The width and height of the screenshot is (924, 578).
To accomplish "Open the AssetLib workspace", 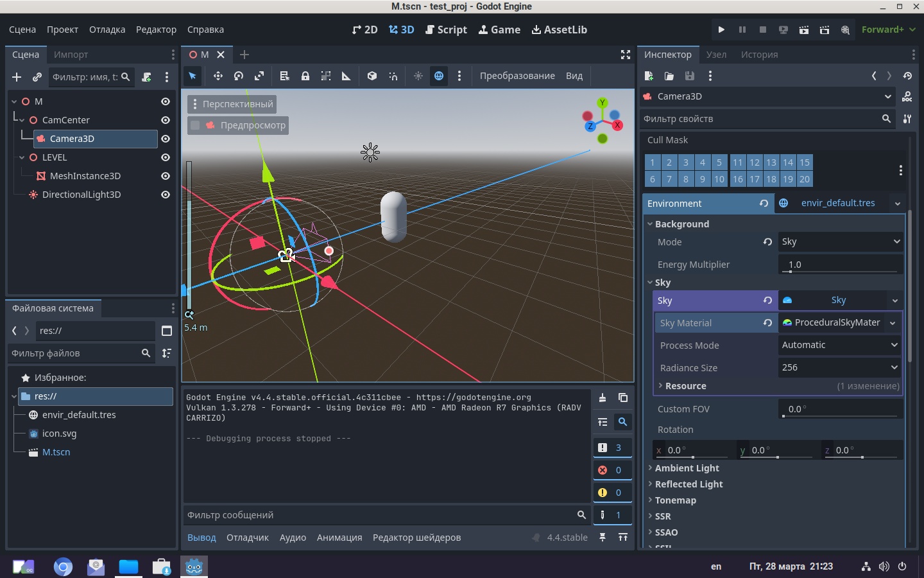I will (560, 30).
